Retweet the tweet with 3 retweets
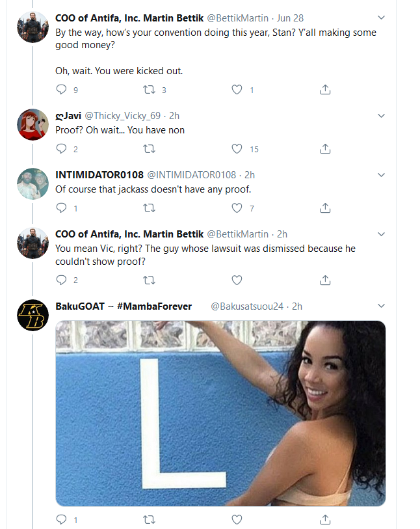Viewport: 420px width, 529px height. (x=149, y=89)
